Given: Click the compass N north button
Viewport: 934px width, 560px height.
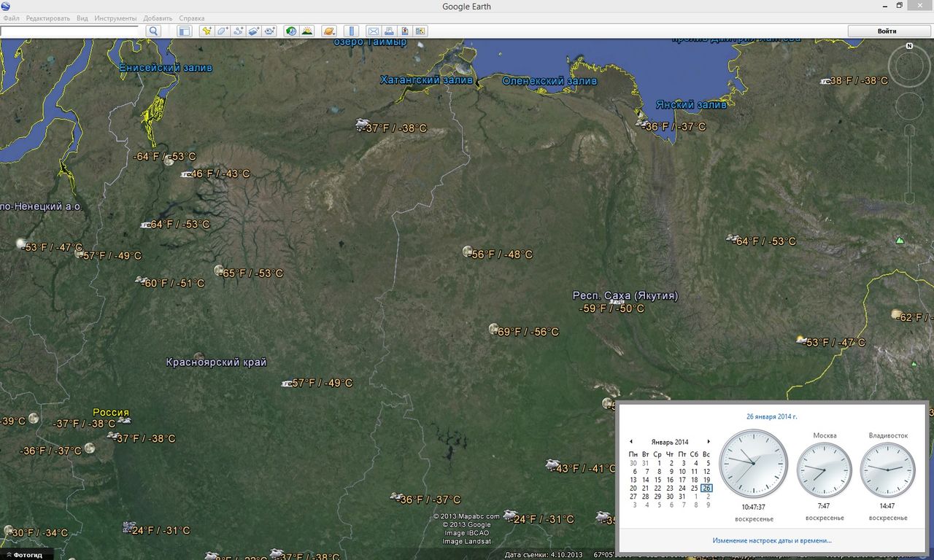Looking at the screenshot, I should click(910, 46).
